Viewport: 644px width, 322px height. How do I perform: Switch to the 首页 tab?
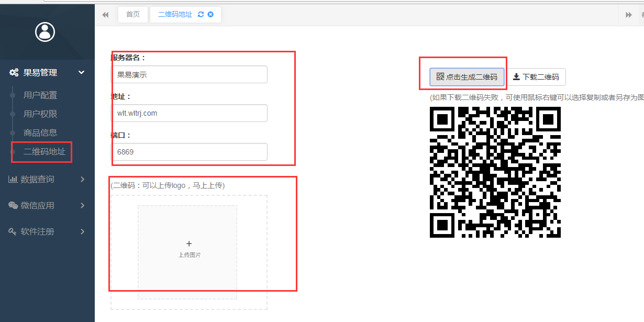(133, 15)
